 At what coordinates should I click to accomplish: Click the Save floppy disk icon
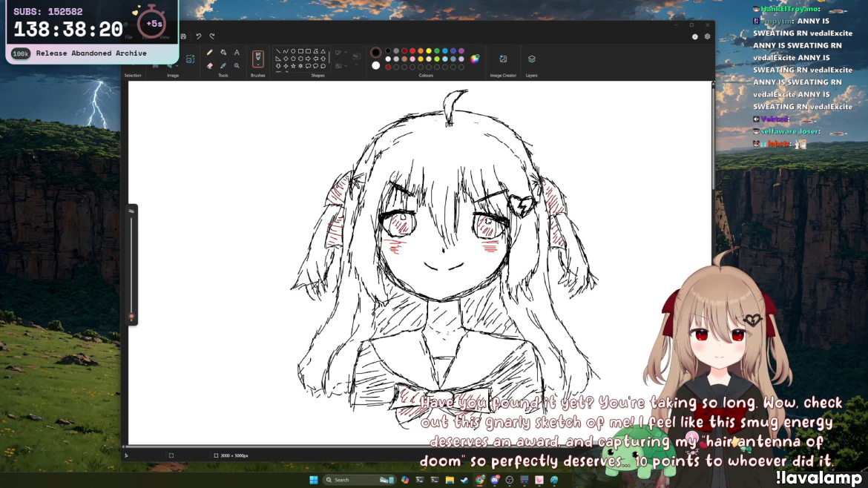click(x=183, y=36)
